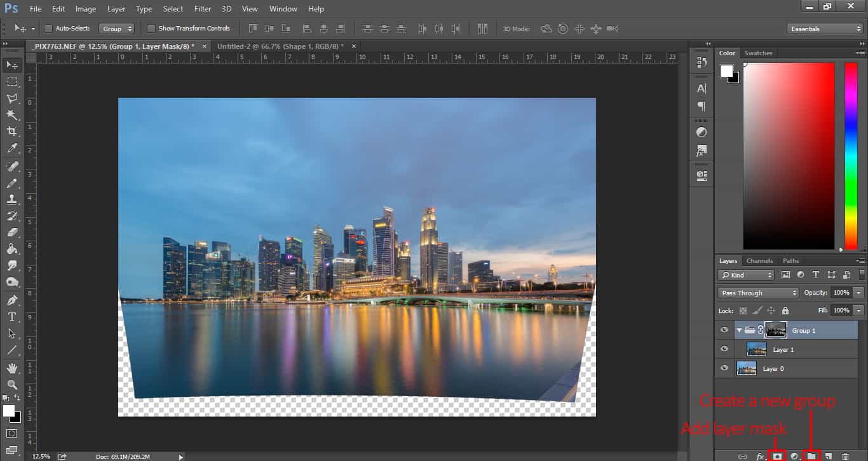Select the Hand tool
The height and width of the screenshot is (461, 868).
[12, 368]
